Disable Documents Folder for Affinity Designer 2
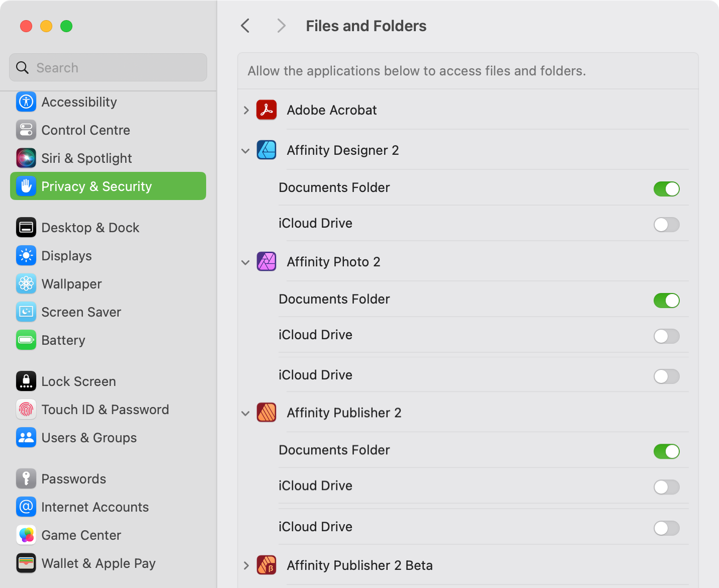 666,189
